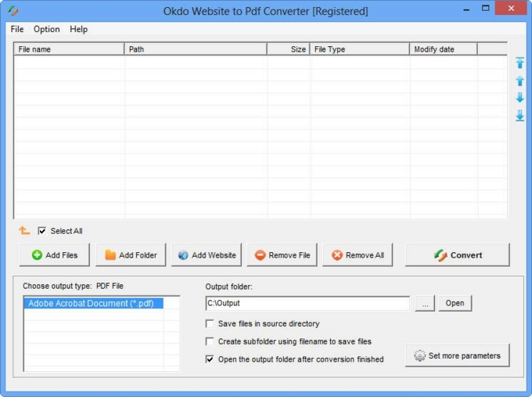Click the Add Files button
Screen dimensions: 532x404
coord(55,254)
